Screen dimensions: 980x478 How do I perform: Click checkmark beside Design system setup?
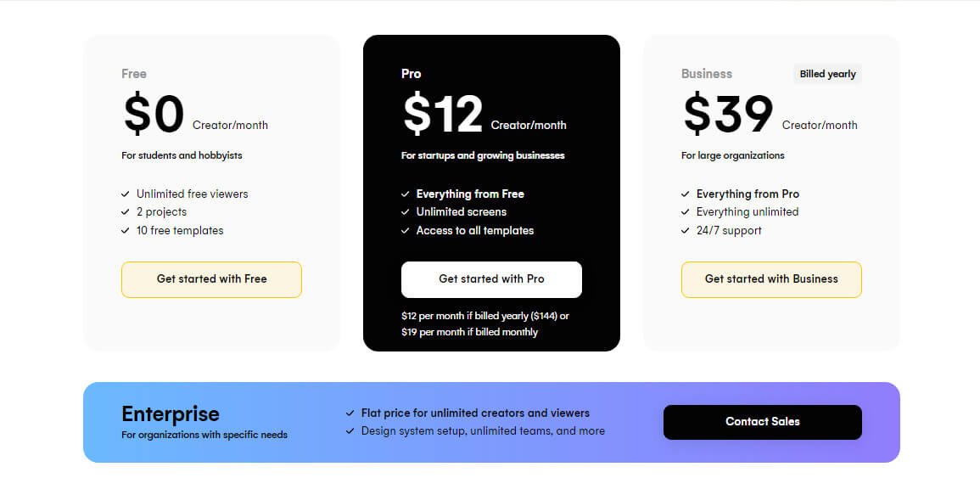350,431
